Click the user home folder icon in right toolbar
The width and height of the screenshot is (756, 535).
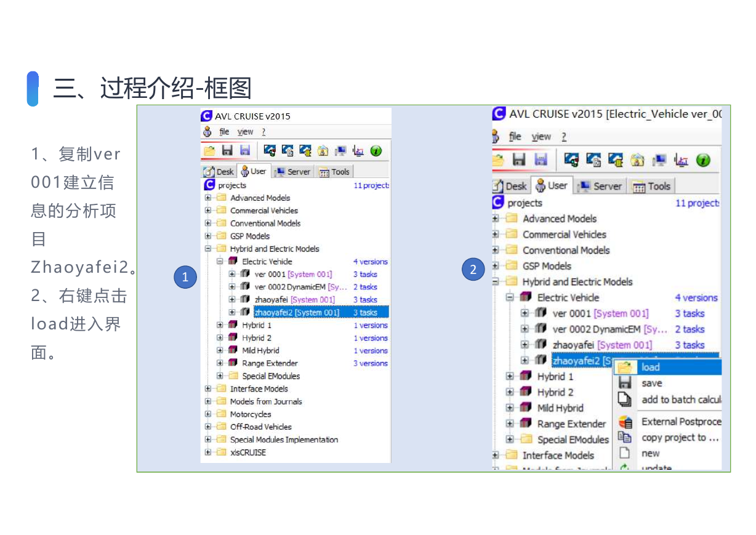point(637,160)
